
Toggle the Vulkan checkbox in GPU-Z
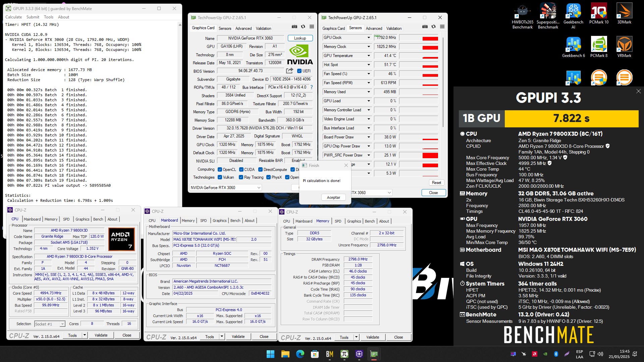[220, 177]
